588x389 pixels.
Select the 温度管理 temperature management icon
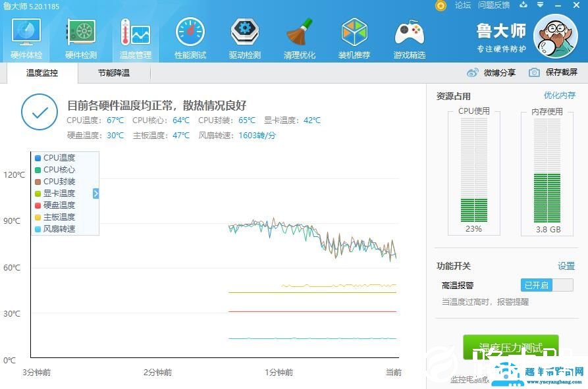[136, 39]
